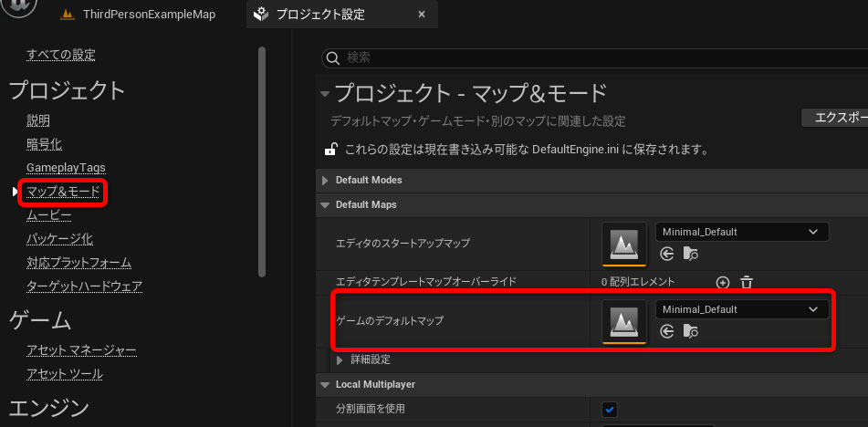
Task: Click the lock icon beside DefaultEngine.ini notice
Action: (330, 150)
